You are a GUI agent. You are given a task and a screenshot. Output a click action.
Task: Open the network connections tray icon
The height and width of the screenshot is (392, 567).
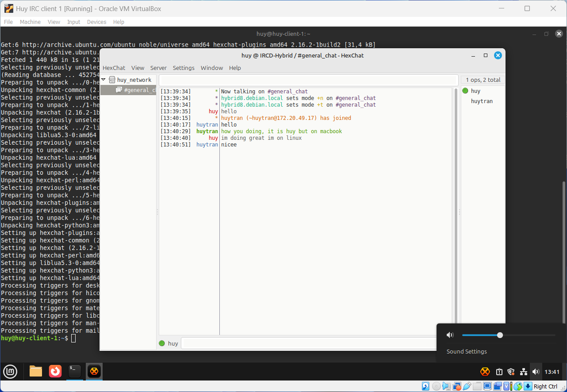coord(524,372)
